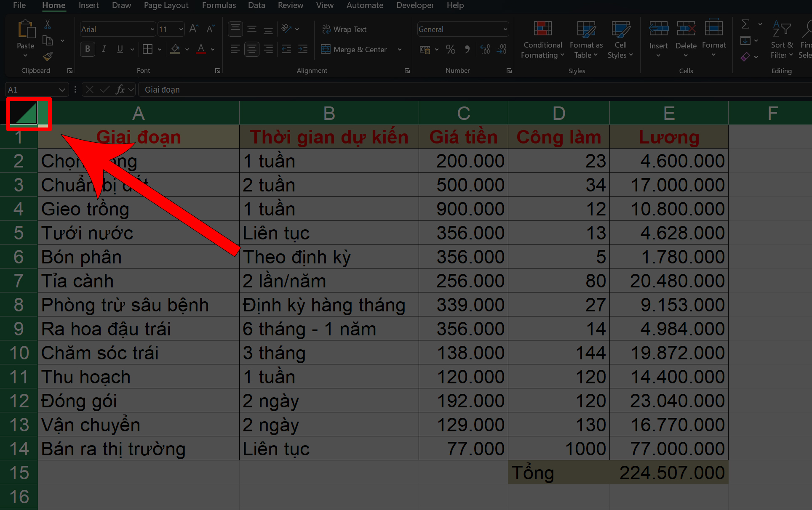Open the Fill Color palette arrow
Screen dimensions: 812x510
click(x=187, y=50)
